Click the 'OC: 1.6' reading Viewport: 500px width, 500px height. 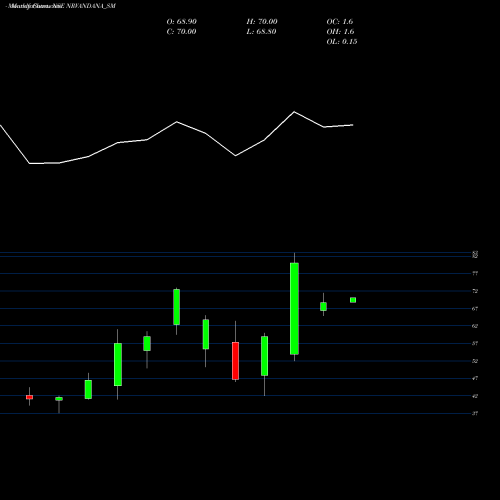340,21
